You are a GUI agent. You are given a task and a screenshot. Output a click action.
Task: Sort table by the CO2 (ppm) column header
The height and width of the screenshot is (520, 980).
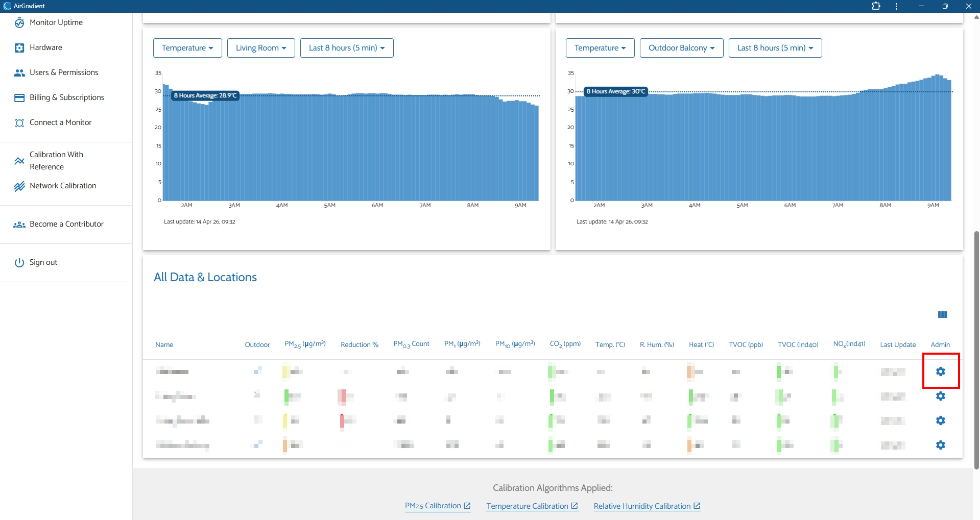tap(565, 344)
